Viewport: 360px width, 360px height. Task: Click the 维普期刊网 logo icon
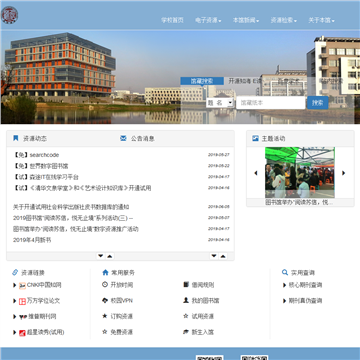click(23, 317)
